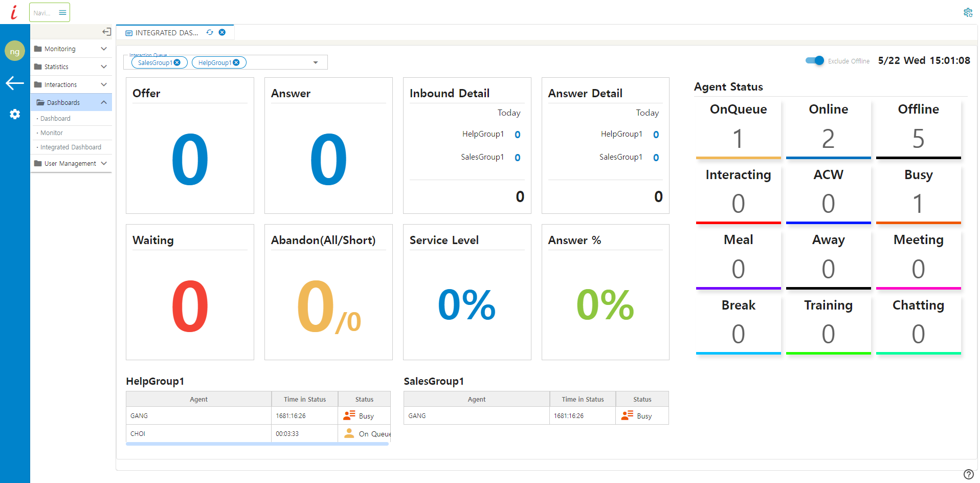This screenshot has height=483, width=980.
Task: Open the Navi hamburger menu icon
Action: 62,12
